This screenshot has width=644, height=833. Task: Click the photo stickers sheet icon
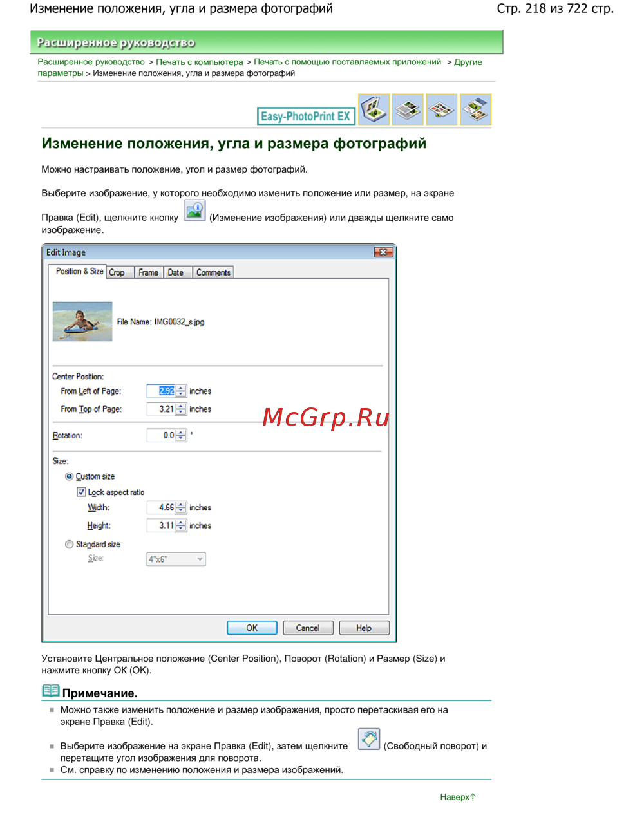coord(441,109)
